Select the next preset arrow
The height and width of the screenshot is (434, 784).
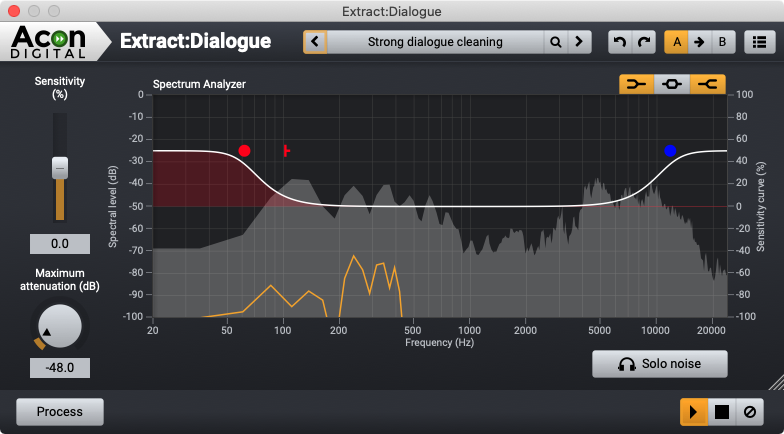[x=579, y=42]
